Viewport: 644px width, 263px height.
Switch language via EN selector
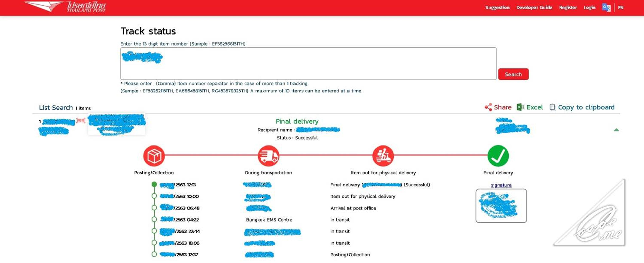point(621,8)
